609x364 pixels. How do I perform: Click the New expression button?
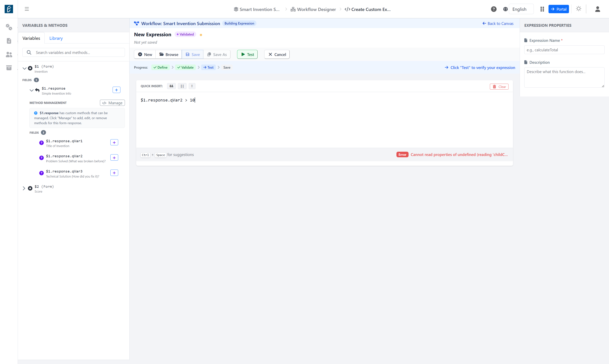coord(145,54)
